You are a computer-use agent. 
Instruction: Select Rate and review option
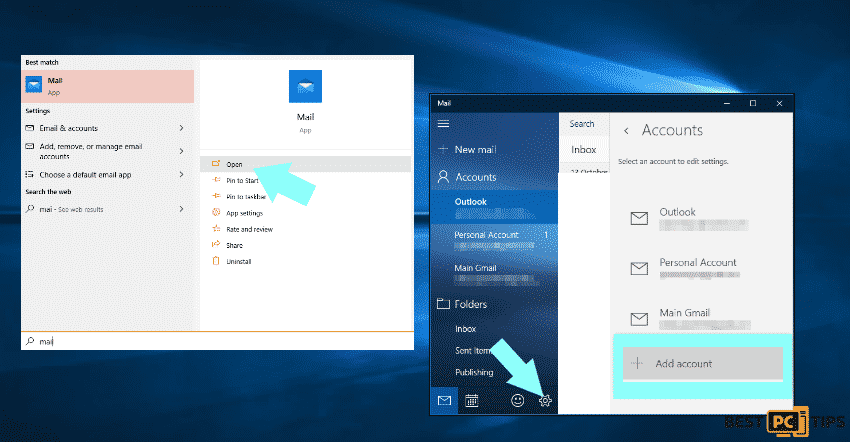(249, 229)
